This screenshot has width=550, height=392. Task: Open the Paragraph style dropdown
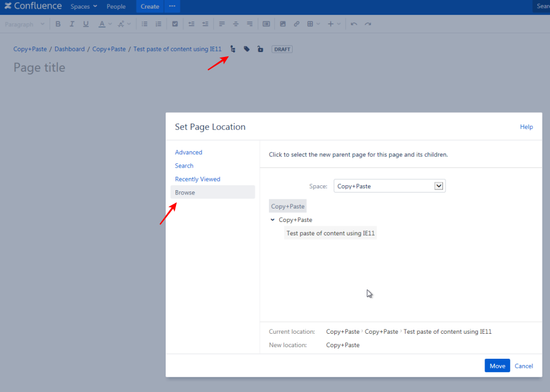(25, 24)
